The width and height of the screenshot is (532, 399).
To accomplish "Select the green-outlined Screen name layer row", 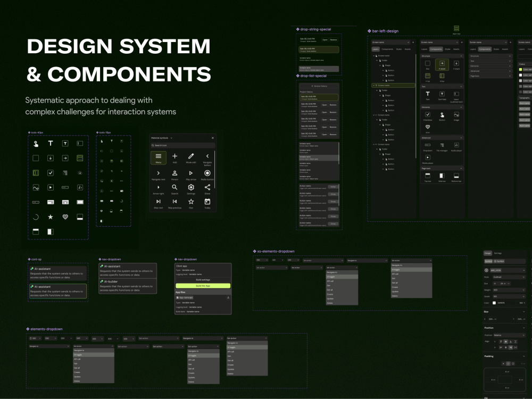I will (x=393, y=86).
